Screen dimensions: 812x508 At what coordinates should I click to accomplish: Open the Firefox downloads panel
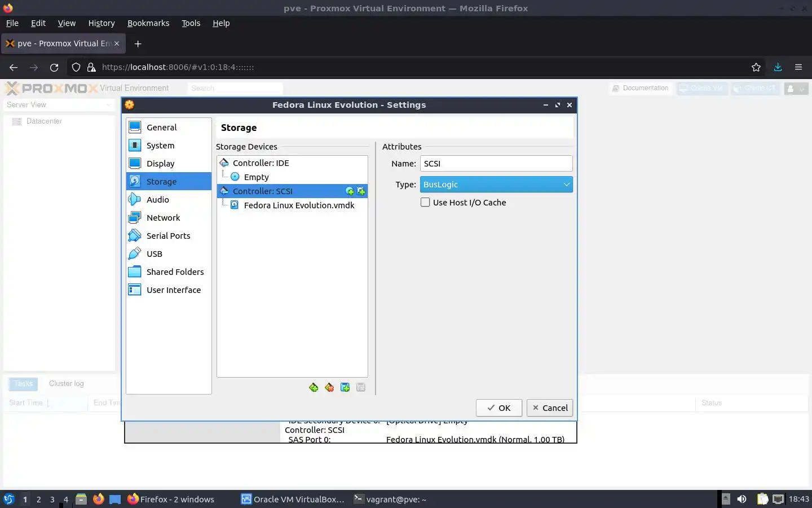(778, 67)
